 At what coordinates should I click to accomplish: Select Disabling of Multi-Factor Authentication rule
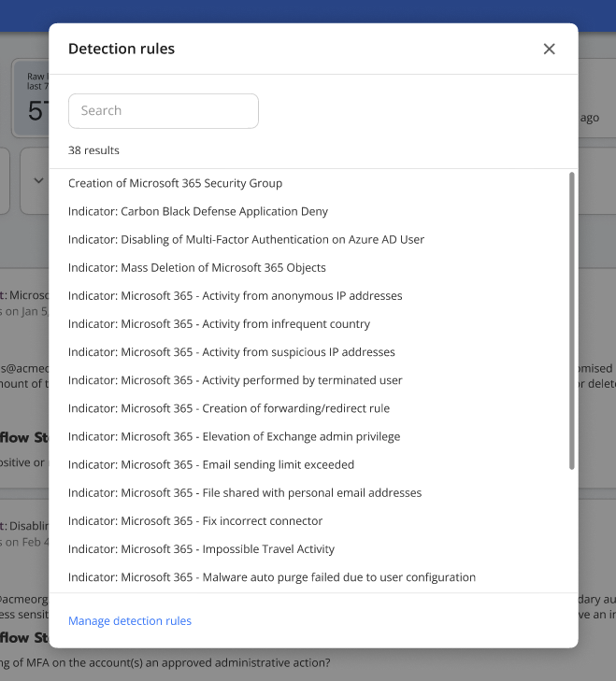tap(246, 240)
